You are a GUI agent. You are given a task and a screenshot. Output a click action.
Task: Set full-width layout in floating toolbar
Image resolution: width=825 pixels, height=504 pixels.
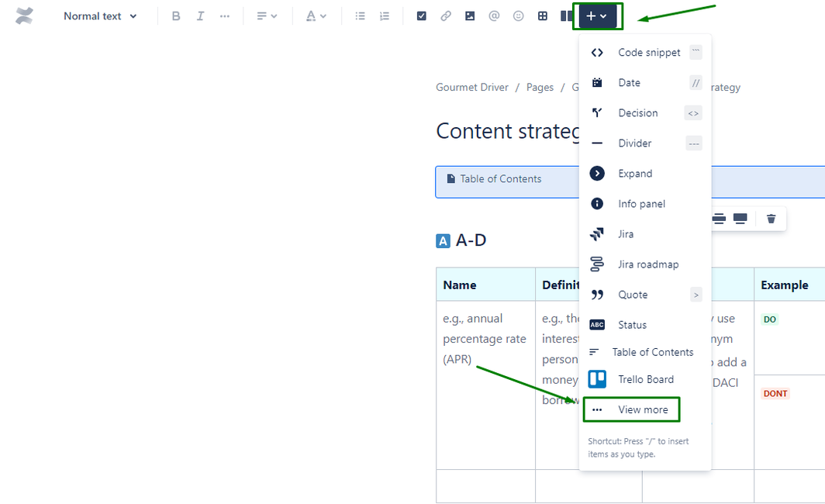(740, 219)
